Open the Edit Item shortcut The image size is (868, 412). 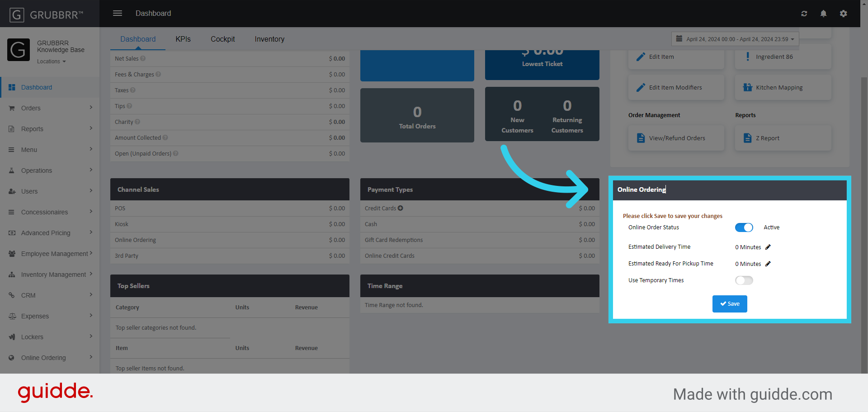(x=676, y=57)
